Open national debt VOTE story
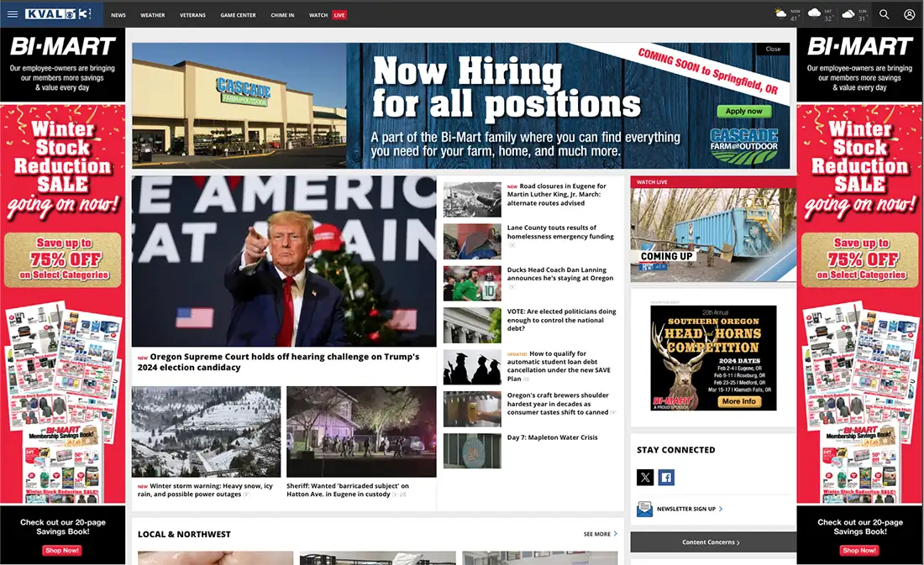This screenshot has width=924, height=565. click(x=562, y=320)
